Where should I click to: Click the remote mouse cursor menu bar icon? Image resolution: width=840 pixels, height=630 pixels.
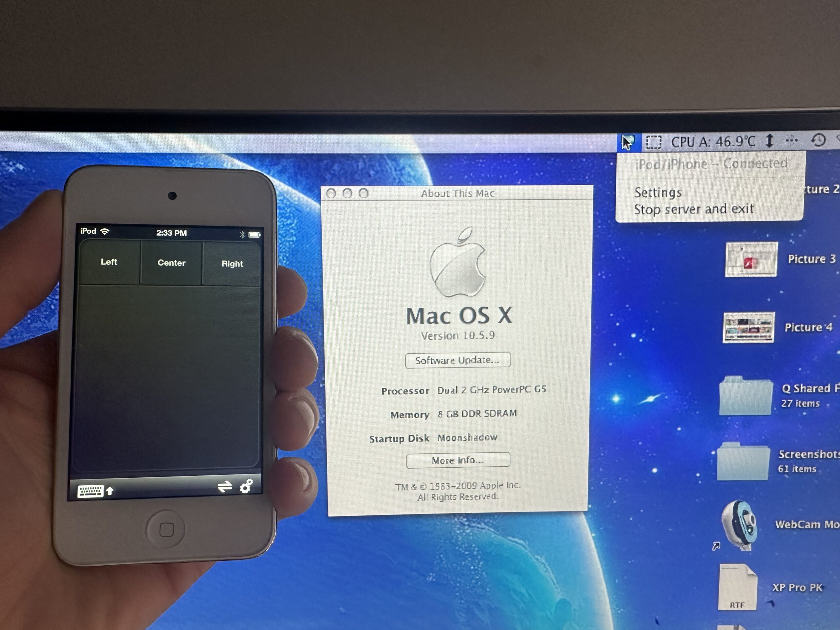[628, 142]
